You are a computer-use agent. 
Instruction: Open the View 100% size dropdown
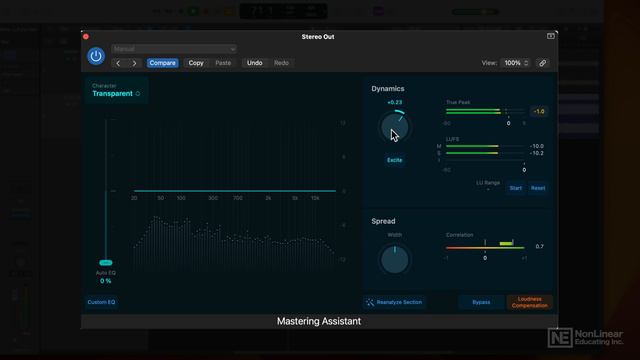pyautogui.click(x=516, y=63)
